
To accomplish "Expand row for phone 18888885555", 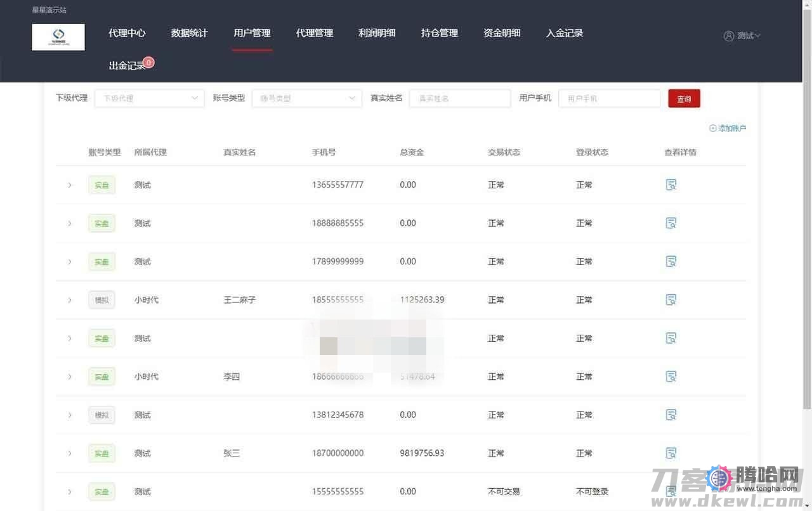I will pos(70,223).
